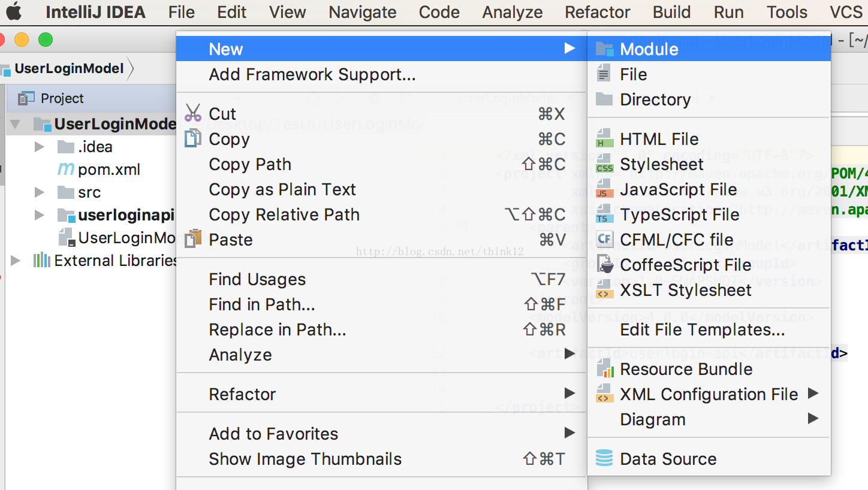Image resolution: width=868 pixels, height=490 pixels.
Task: Expand External Libraries node
Action: pos(16,261)
